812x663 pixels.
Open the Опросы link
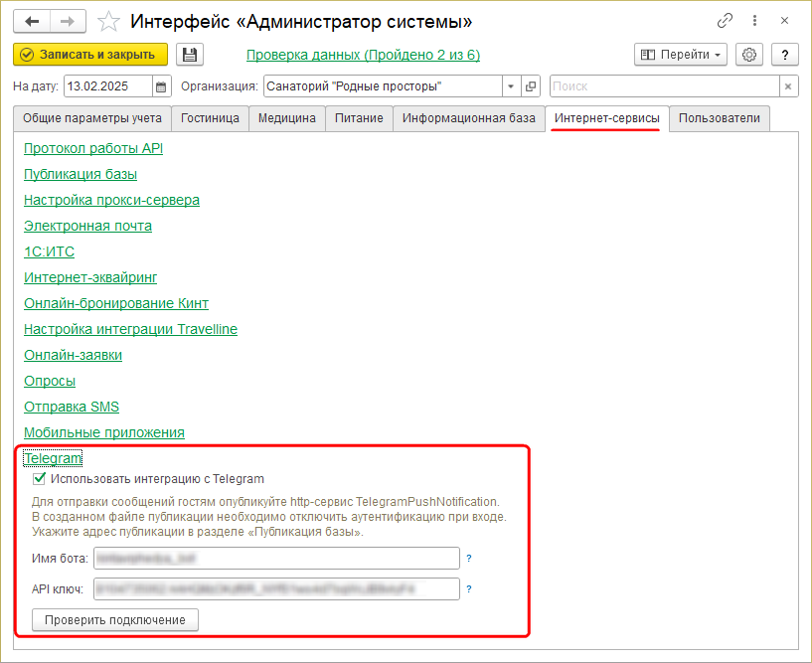[x=50, y=382]
